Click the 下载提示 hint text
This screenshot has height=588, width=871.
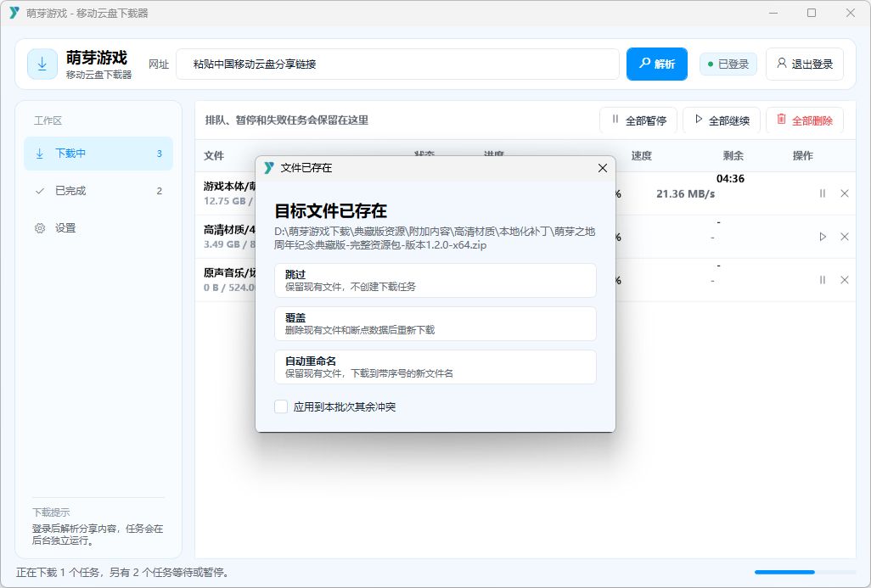click(x=51, y=512)
